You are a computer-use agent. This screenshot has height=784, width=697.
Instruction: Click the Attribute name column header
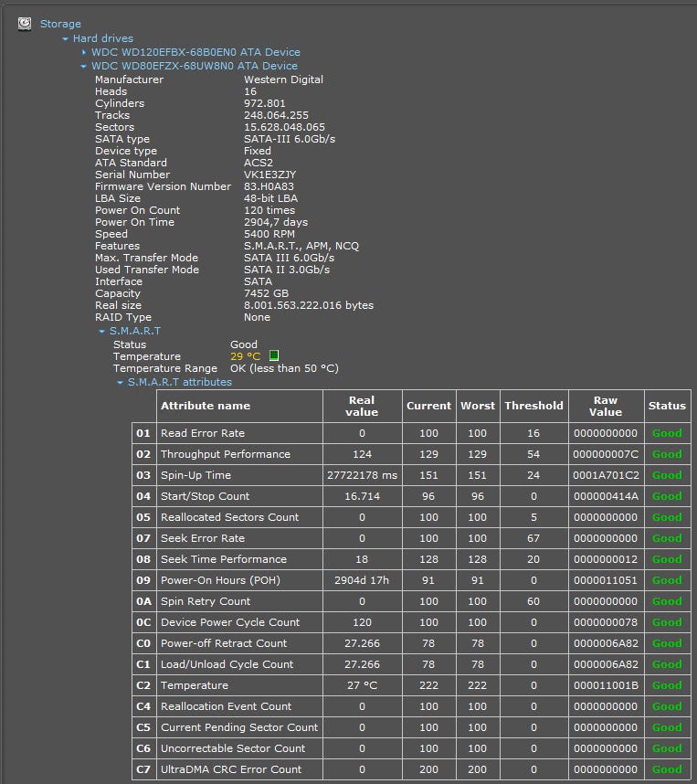click(x=205, y=406)
